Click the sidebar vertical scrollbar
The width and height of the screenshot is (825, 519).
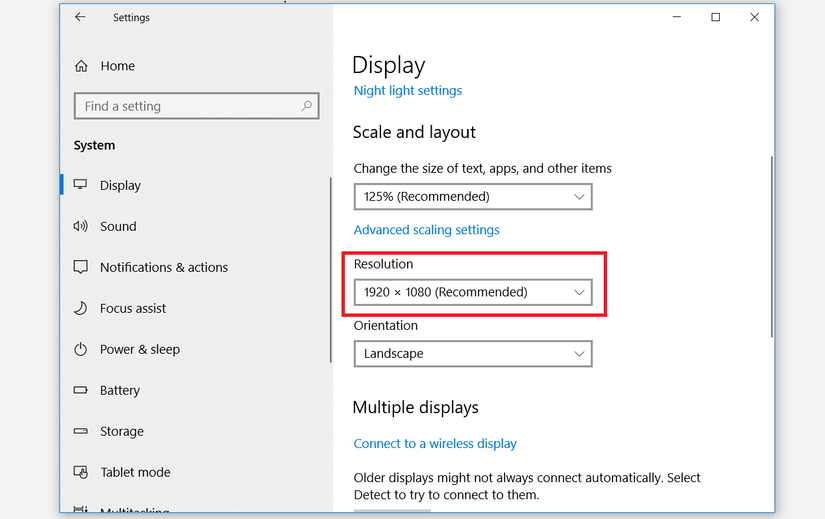(330, 270)
